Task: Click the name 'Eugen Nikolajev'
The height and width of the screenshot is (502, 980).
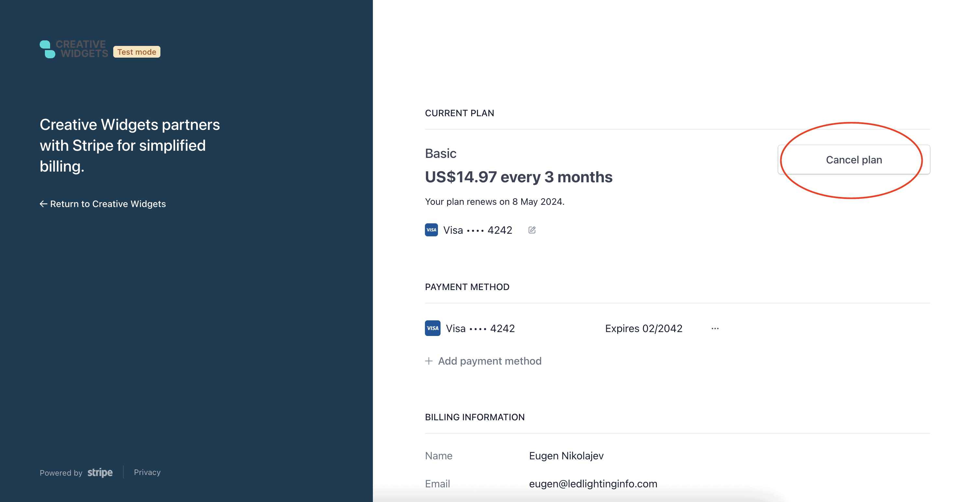Action: pos(566,455)
